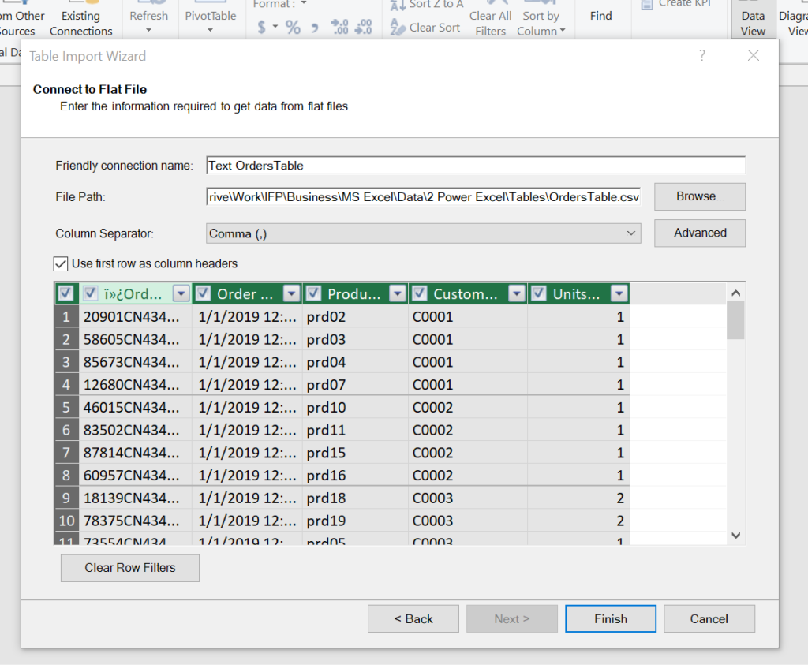Image resolution: width=808 pixels, height=672 pixels.
Task: Click the Friendly connection name text field
Action: point(475,165)
